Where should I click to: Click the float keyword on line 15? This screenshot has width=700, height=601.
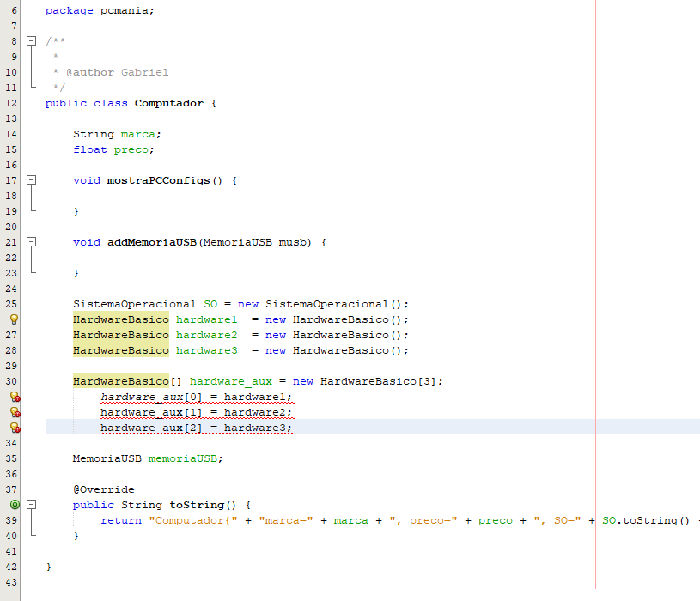point(90,150)
